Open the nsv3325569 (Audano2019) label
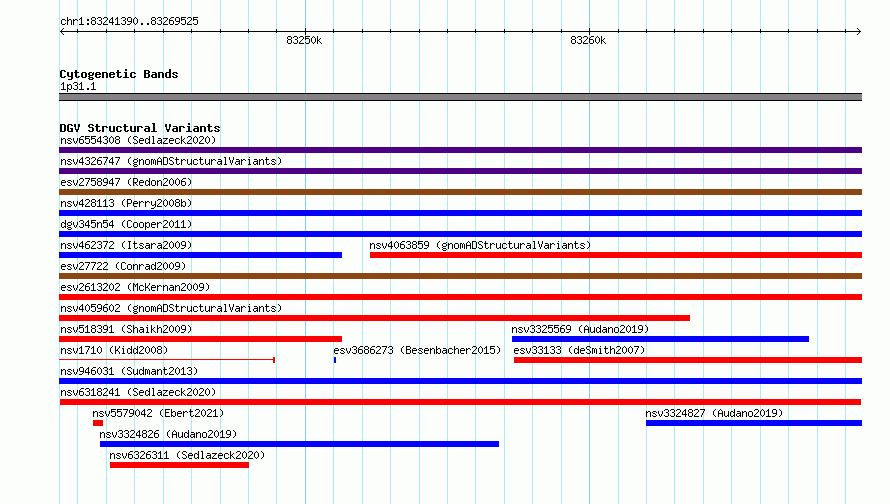Viewport: 890px width, 504px height. coord(580,329)
